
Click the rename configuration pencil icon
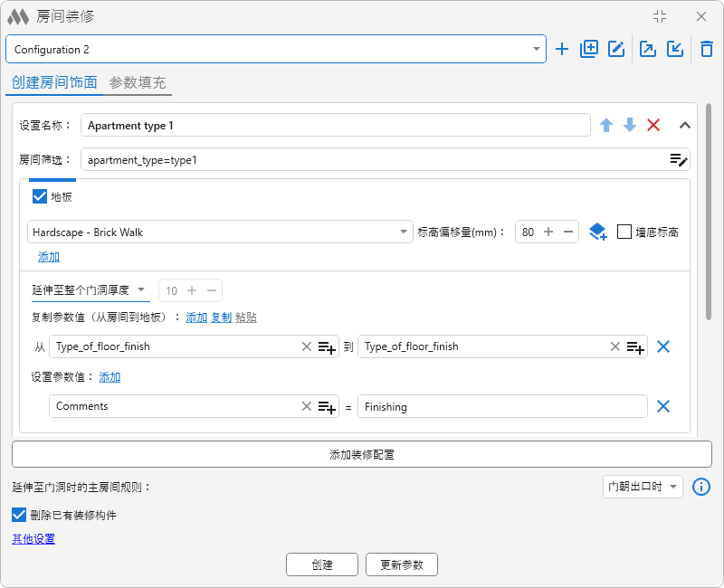click(616, 49)
